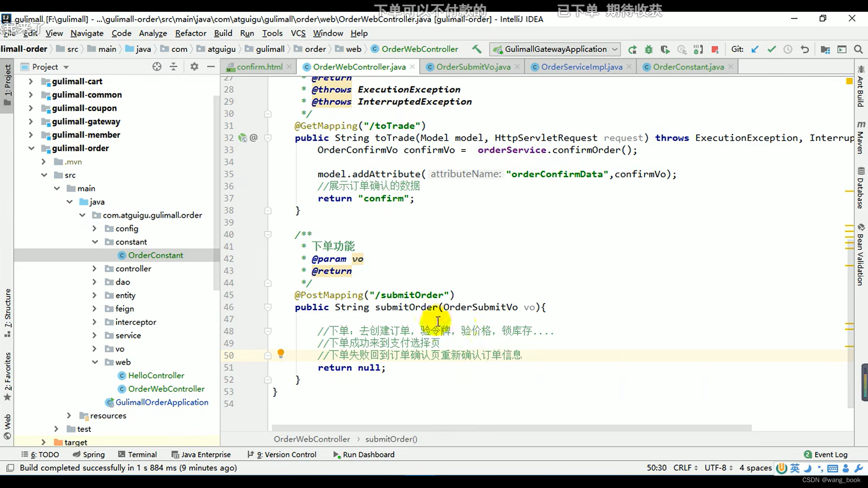
Task: Toggle the Terminal tool window
Action: coord(137,455)
